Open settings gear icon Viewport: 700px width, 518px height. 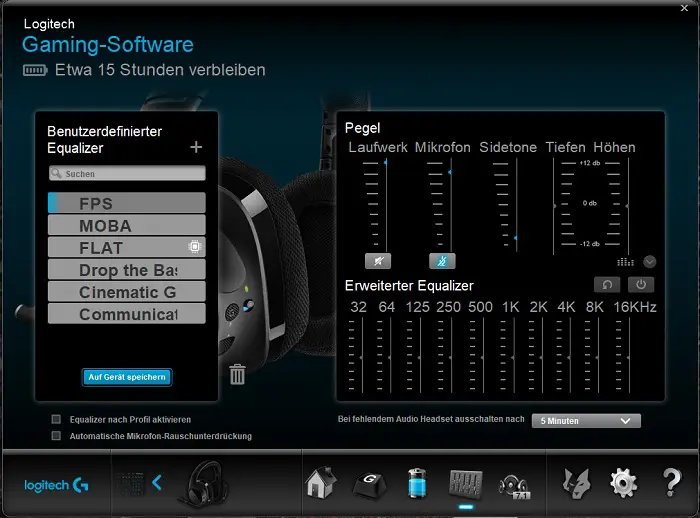624,483
